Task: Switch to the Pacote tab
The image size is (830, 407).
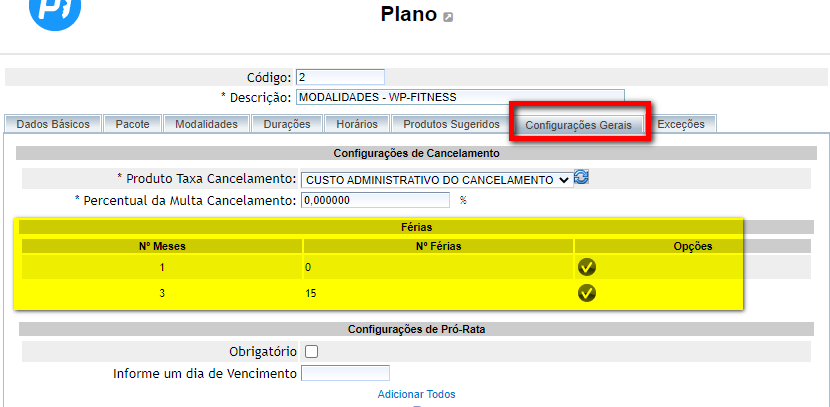Action: [133, 124]
